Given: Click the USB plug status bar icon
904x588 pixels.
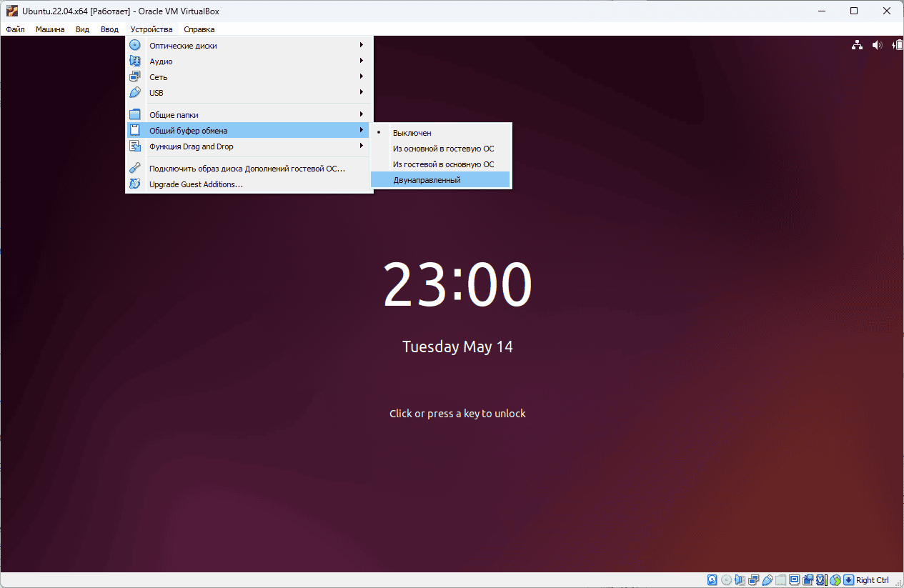Looking at the screenshot, I should pos(767,580).
